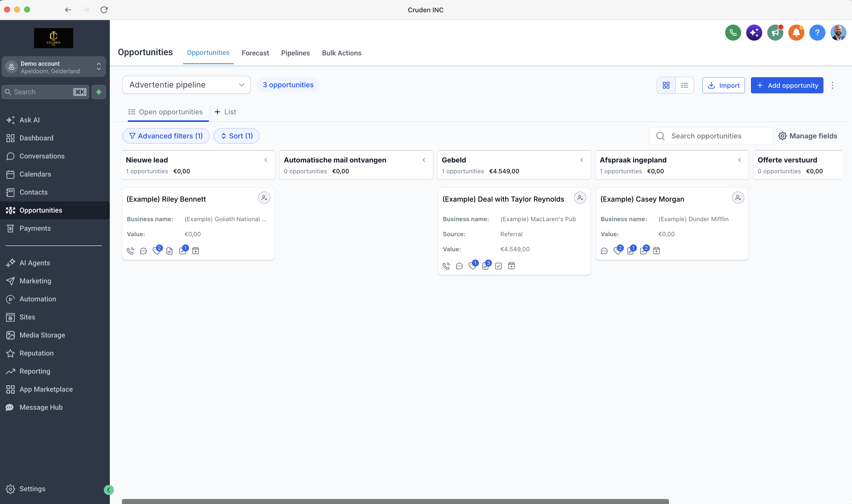This screenshot has height=504, width=852.
Task: Open Advanced filters (1)
Action: click(x=166, y=136)
